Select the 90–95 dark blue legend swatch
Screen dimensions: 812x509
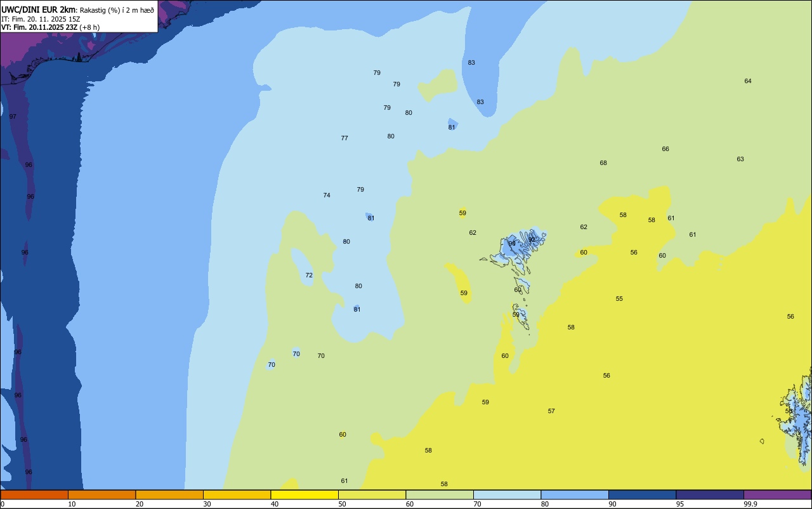click(x=642, y=494)
